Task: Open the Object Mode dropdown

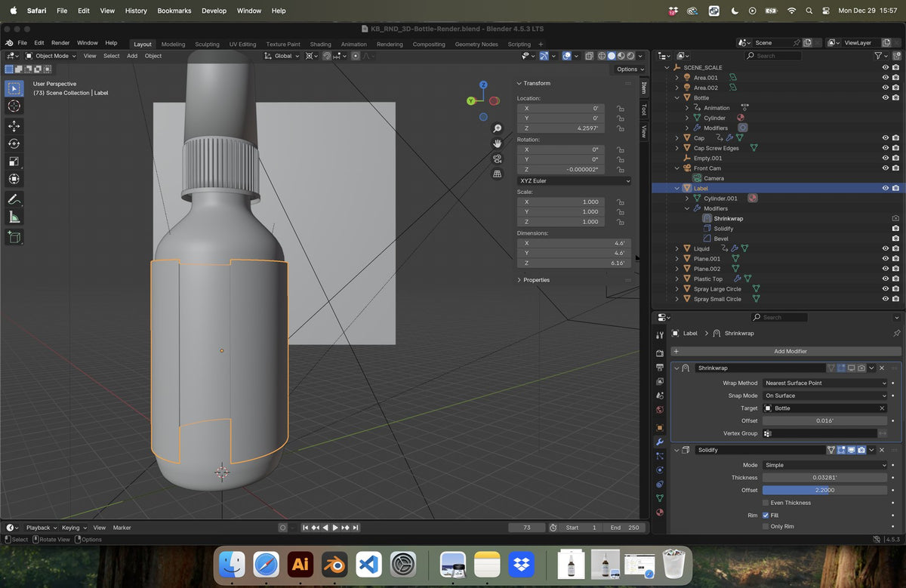Action: click(x=51, y=56)
